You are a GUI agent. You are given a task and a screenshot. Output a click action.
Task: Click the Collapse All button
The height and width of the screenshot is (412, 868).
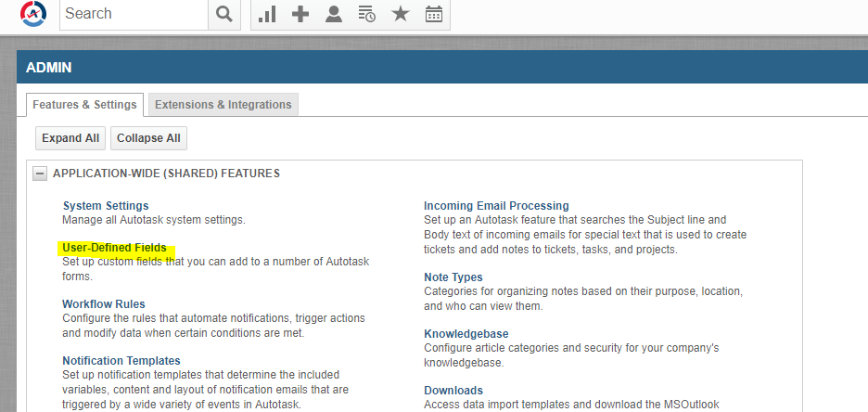pyautogui.click(x=148, y=138)
